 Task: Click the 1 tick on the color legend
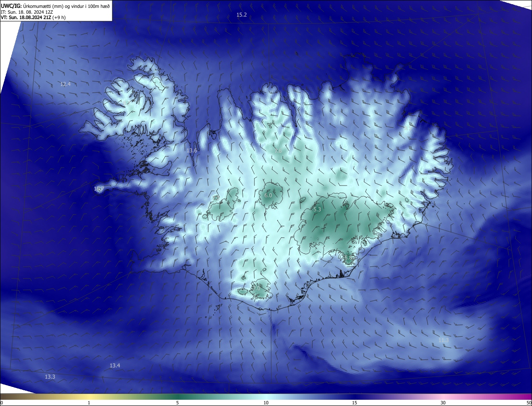89,403
